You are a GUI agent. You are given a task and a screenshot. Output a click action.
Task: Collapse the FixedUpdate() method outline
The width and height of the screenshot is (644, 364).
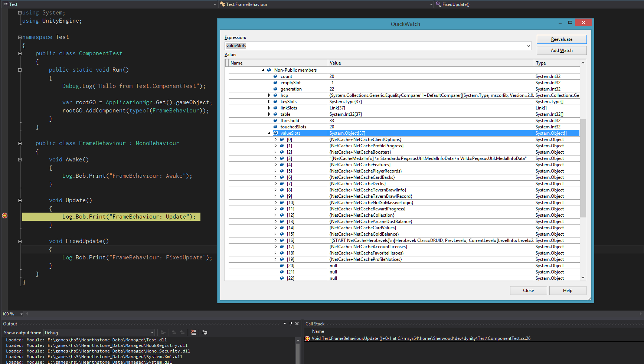(x=20, y=241)
